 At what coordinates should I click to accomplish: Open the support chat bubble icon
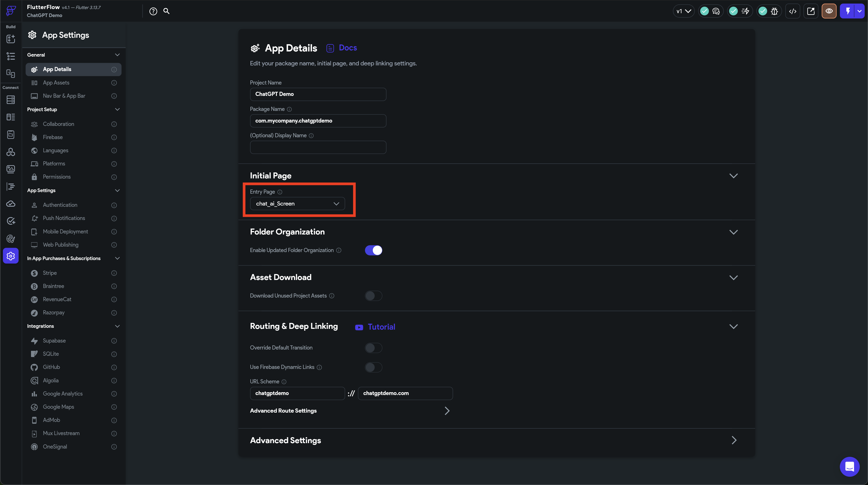[x=849, y=467]
